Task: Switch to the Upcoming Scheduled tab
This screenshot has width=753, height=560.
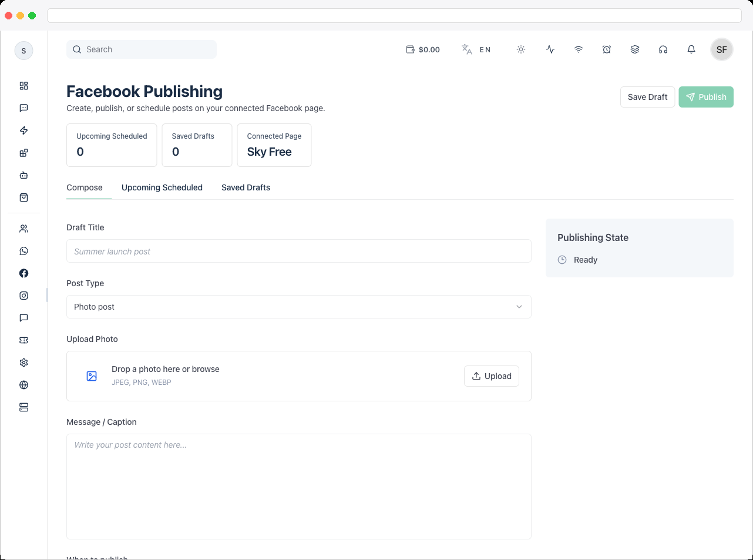Action: click(162, 187)
